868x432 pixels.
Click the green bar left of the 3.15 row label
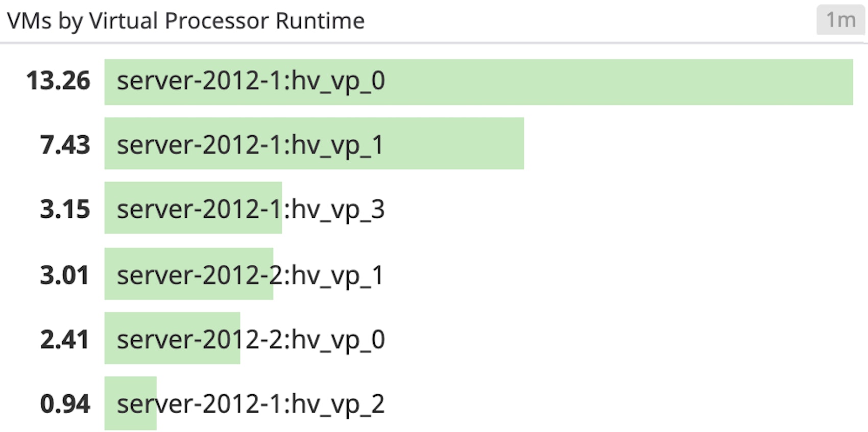tap(110, 208)
